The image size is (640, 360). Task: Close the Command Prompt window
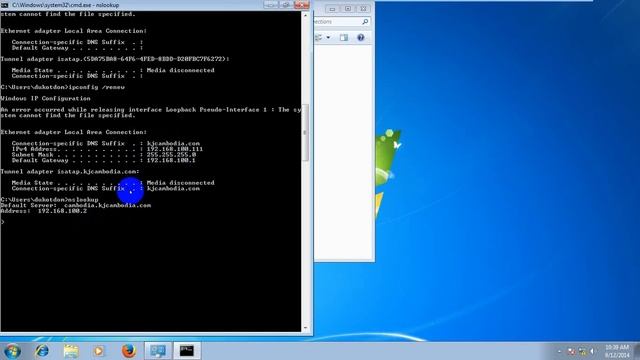302,5
